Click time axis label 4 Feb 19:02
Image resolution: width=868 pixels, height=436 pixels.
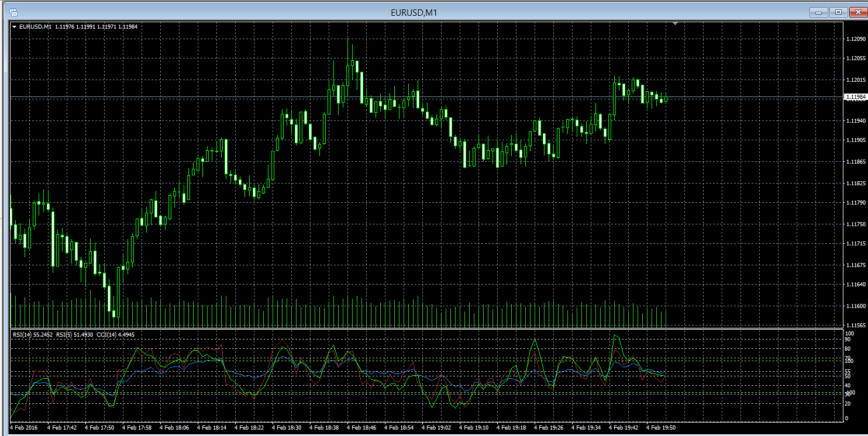[x=437, y=428]
